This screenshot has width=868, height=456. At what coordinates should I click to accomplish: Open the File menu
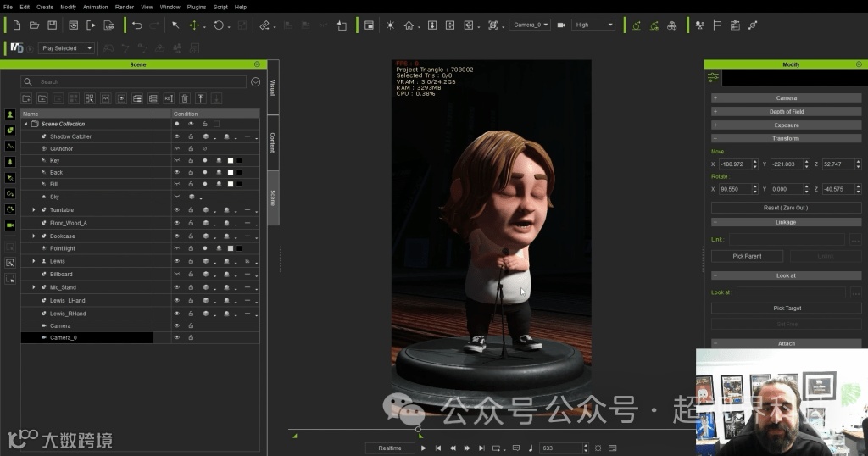(x=8, y=7)
